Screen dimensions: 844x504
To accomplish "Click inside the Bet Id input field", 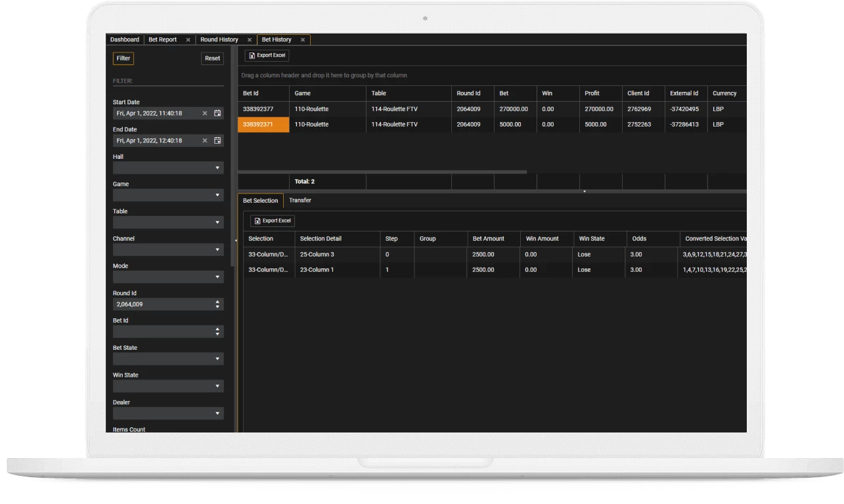I will pos(164,331).
